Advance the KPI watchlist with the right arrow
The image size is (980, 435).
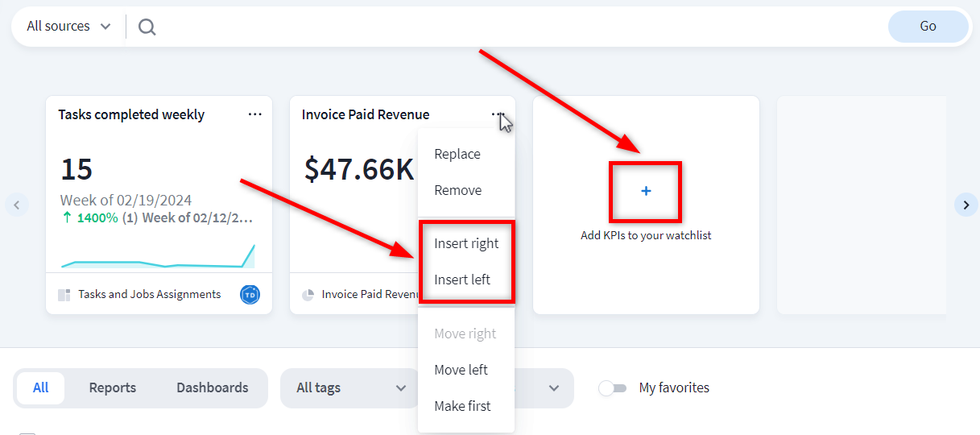coord(966,205)
